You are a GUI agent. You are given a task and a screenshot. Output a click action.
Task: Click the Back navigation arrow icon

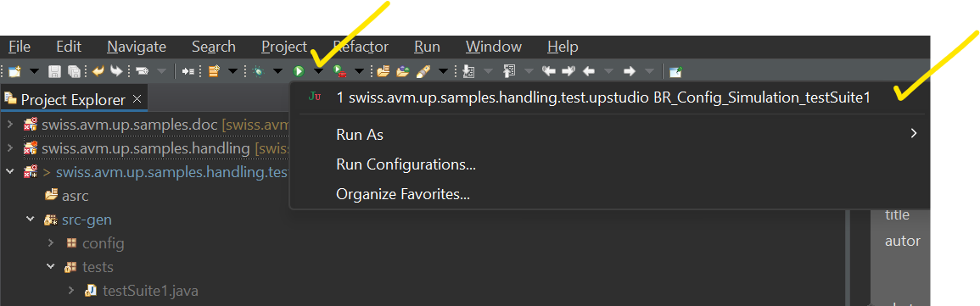pos(588,71)
